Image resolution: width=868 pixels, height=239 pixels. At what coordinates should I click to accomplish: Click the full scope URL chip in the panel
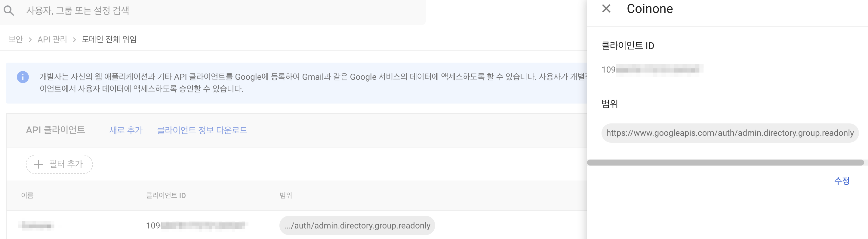pos(730,133)
